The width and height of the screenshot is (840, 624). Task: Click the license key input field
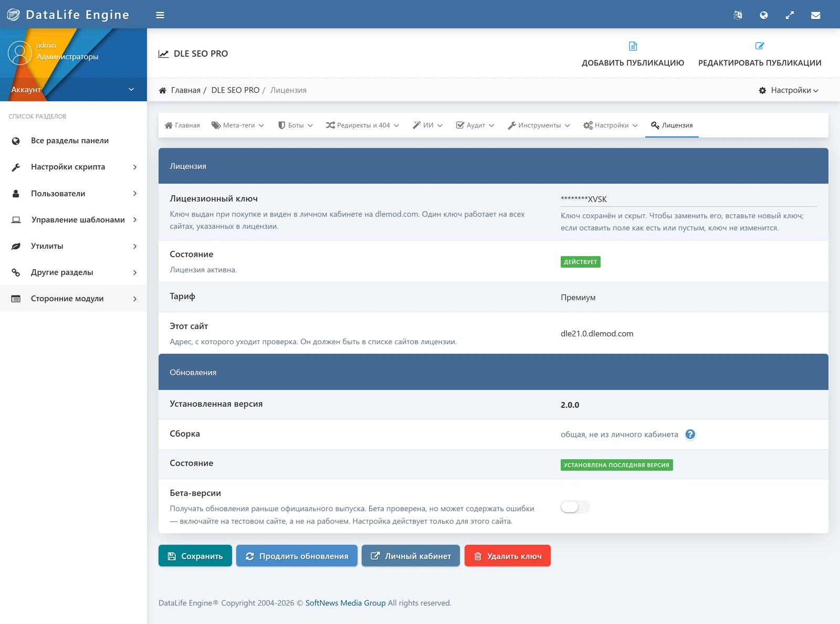pos(689,199)
